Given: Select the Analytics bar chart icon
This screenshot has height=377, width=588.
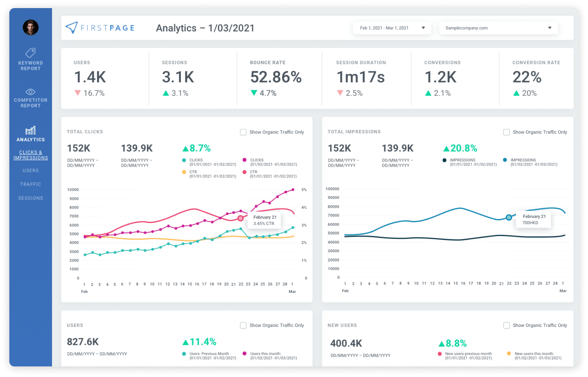Looking at the screenshot, I should coord(31,130).
